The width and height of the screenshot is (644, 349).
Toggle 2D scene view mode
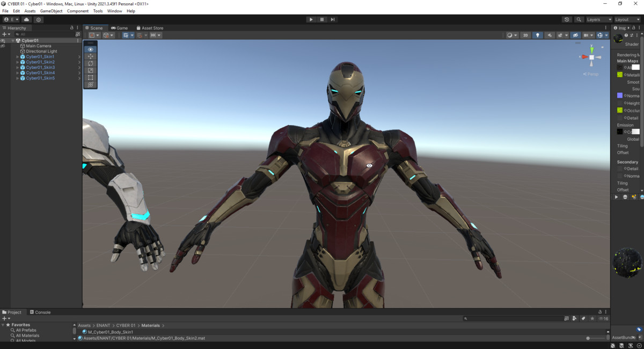525,35
